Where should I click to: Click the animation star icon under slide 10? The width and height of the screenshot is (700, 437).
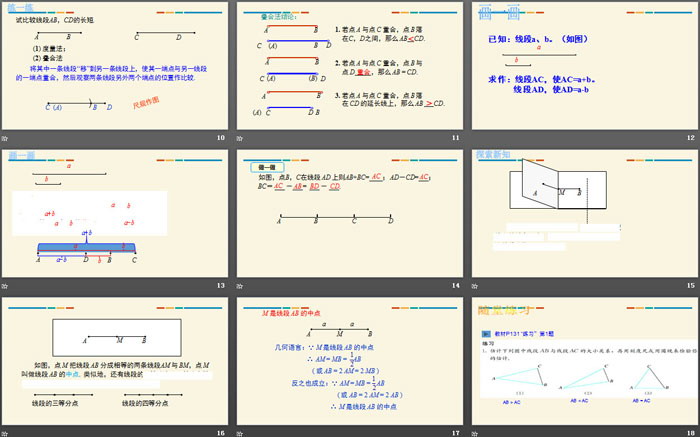point(6,138)
